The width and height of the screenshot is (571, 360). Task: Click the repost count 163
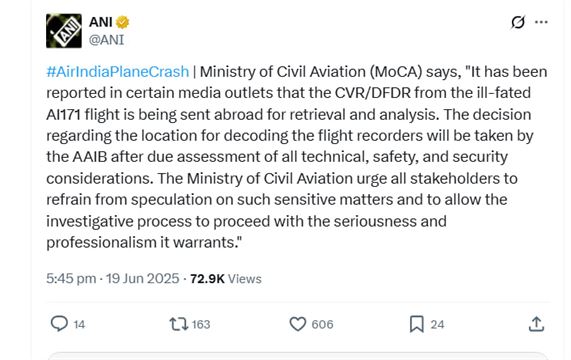coord(201,324)
